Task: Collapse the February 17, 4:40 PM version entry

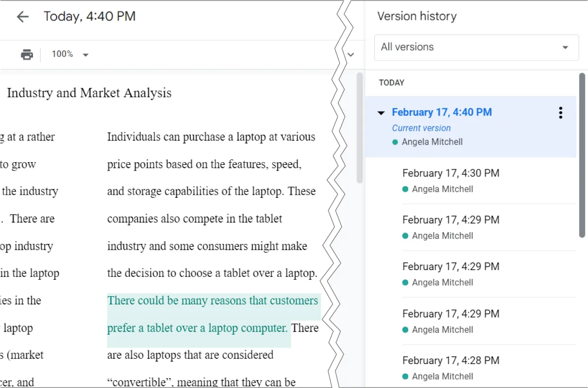Action: (382, 112)
